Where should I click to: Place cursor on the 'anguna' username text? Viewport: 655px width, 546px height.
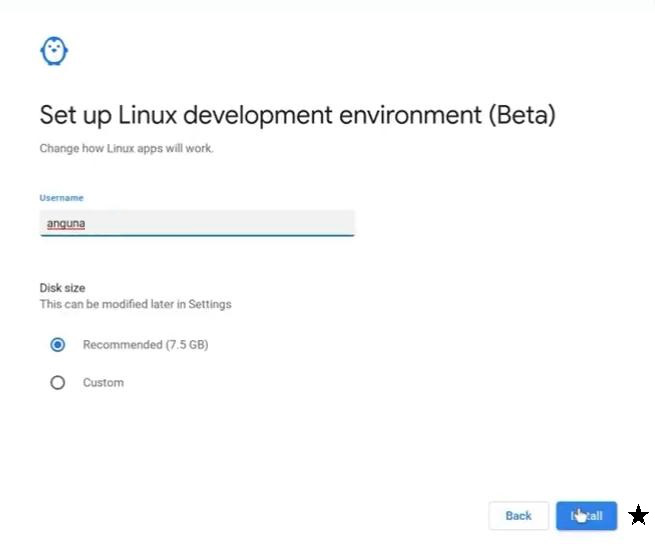point(66,224)
